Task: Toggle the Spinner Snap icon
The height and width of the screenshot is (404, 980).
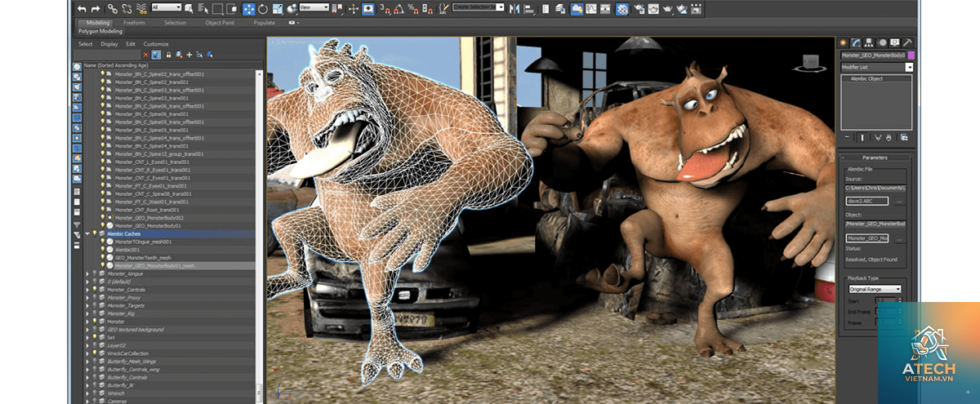Action: 427,9
